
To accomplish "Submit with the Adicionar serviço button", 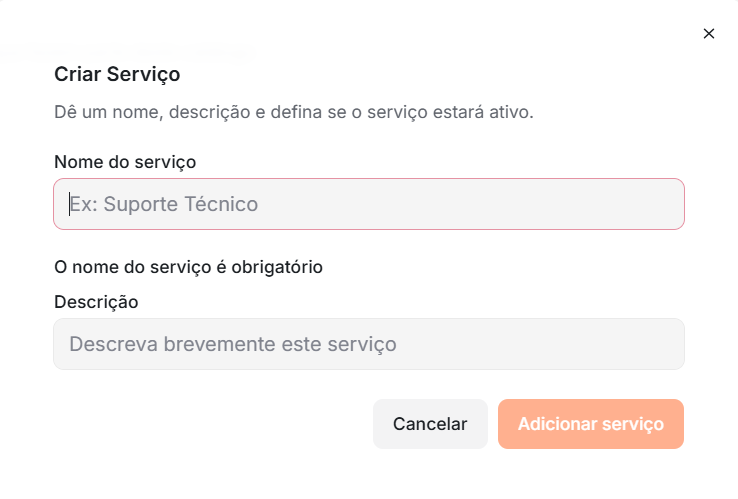I will (591, 424).
